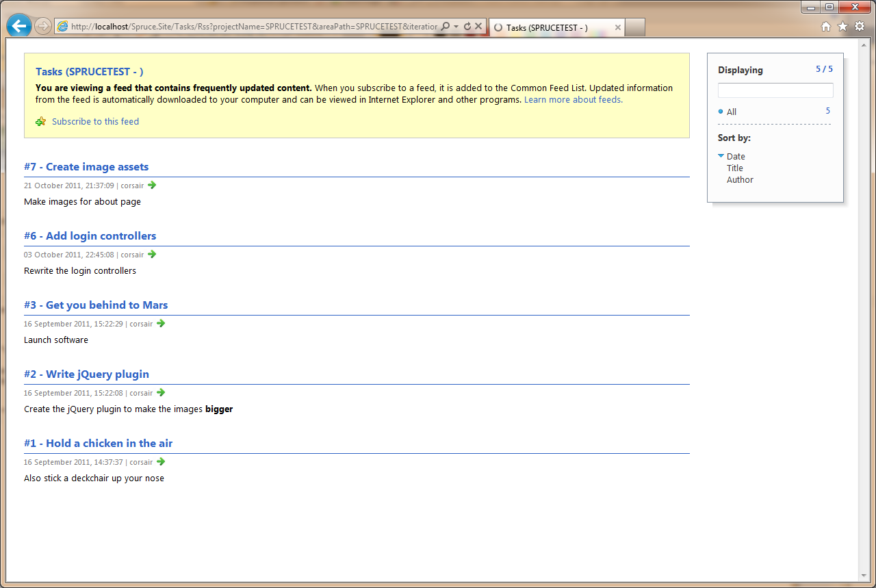The height and width of the screenshot is (588, 876).
Task: Sort feed by Date
Action: tap(736, 157)
